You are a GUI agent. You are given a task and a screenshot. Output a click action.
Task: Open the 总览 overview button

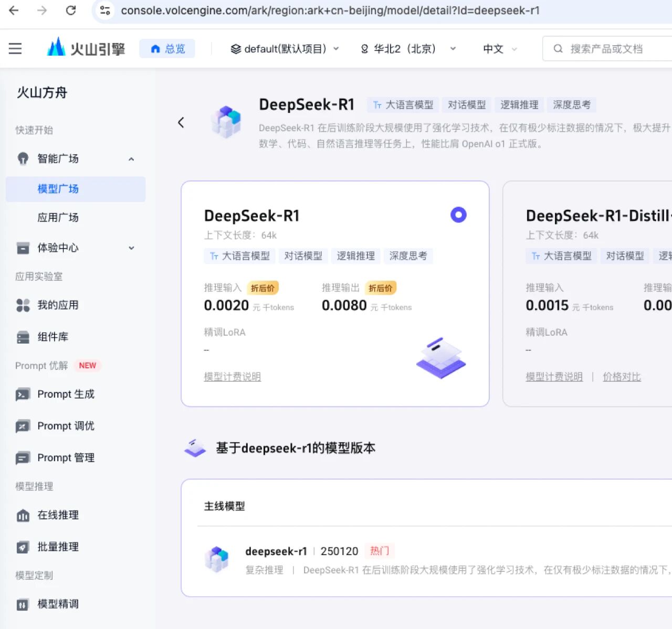[167, 49]
